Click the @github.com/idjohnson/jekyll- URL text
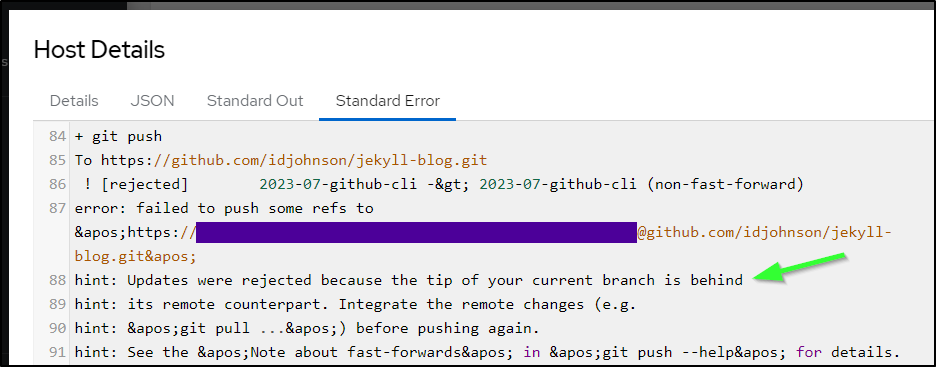The height and width of the screenshot is (367, 936). 765,232
